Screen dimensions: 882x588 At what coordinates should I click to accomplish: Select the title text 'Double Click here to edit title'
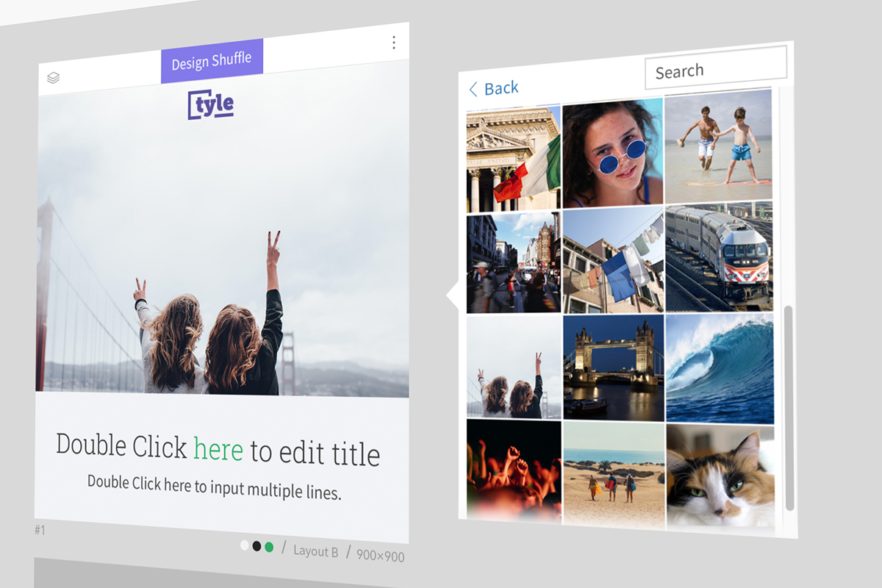(218, 449)
